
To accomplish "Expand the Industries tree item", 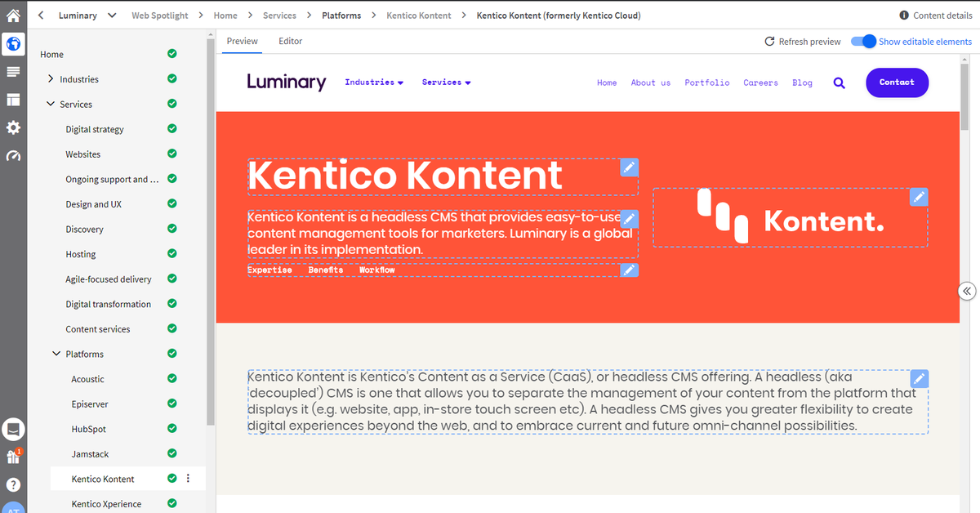I will [x=50, y=78].
